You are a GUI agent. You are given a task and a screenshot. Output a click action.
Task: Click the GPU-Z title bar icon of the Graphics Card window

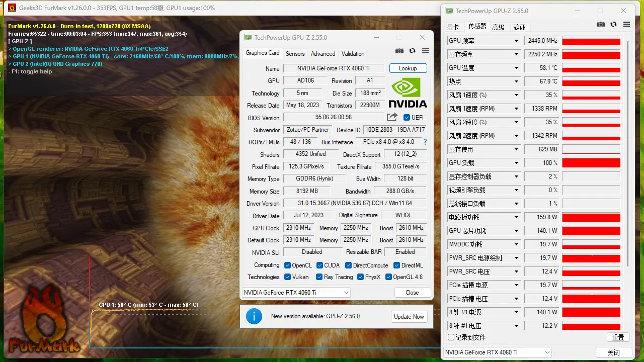click(248, 37)
